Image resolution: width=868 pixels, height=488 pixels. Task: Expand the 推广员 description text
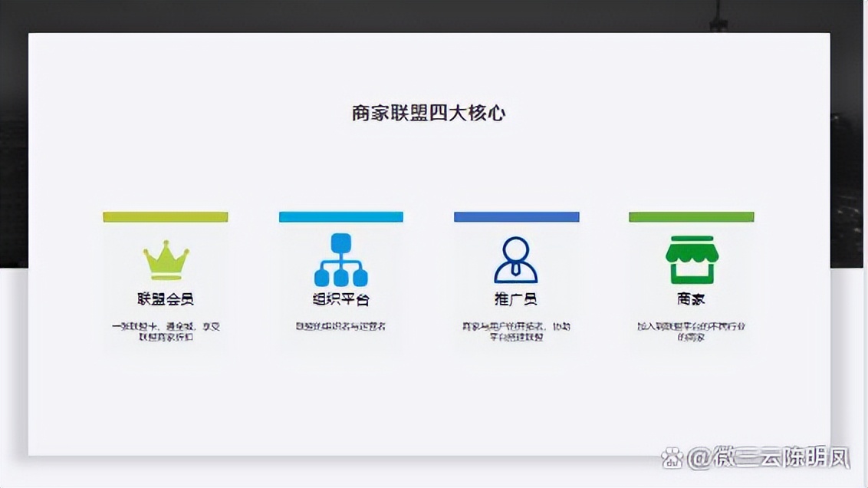(516, 330)
